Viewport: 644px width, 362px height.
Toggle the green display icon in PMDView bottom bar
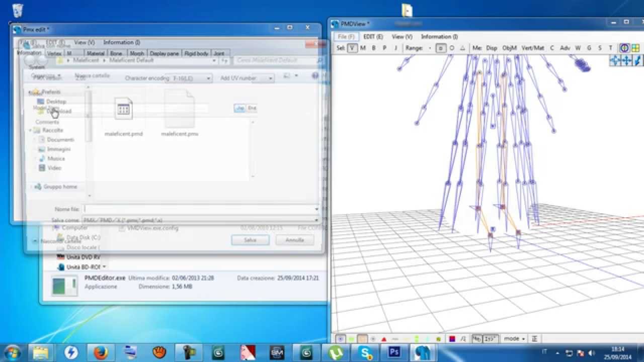click(x=352, y=339)
